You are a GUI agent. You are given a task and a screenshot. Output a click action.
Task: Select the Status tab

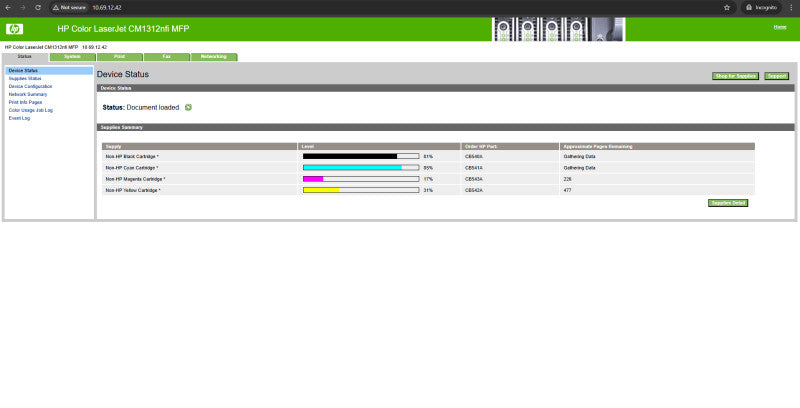24,57
